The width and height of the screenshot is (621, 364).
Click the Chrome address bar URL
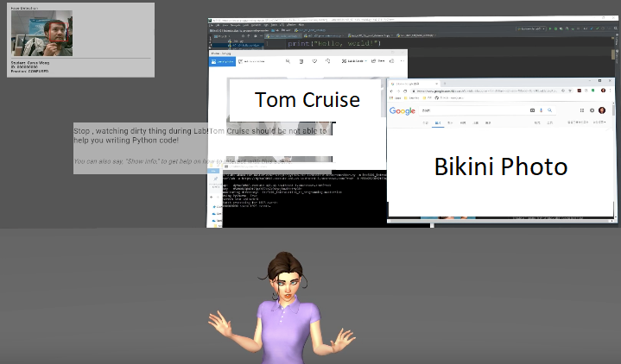coord(485,91)
